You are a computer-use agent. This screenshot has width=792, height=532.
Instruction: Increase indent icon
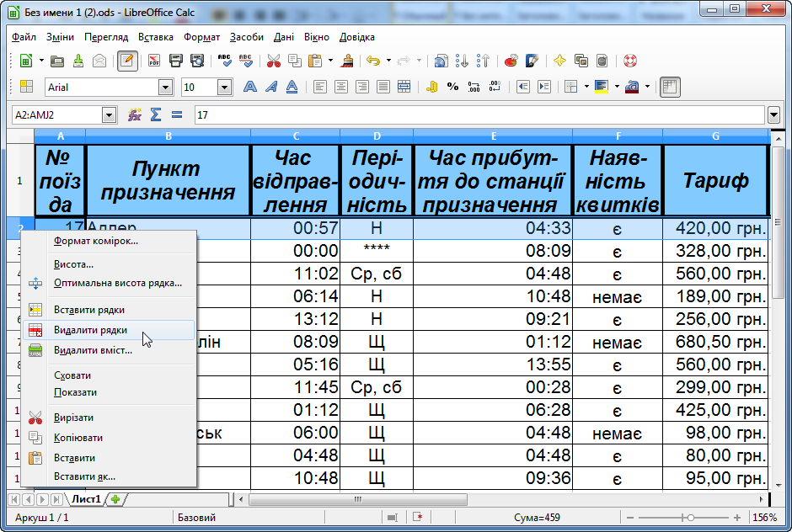coord(544,87)
